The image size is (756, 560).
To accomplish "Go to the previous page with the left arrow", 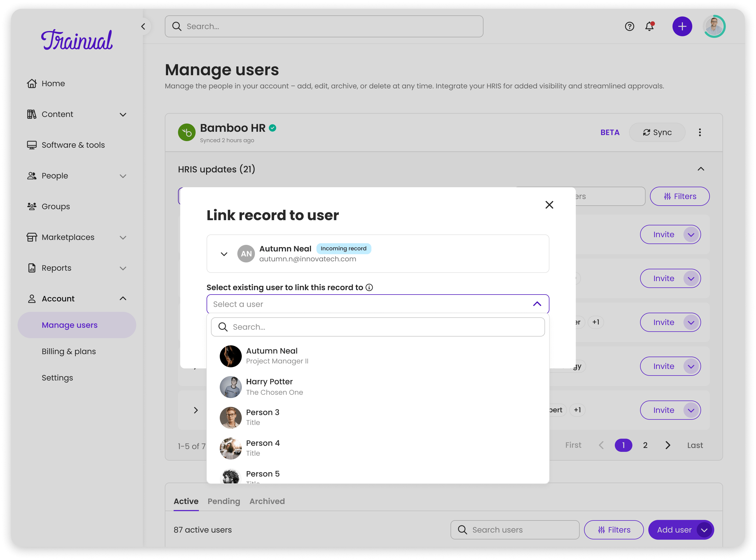I will click(601, 446).
